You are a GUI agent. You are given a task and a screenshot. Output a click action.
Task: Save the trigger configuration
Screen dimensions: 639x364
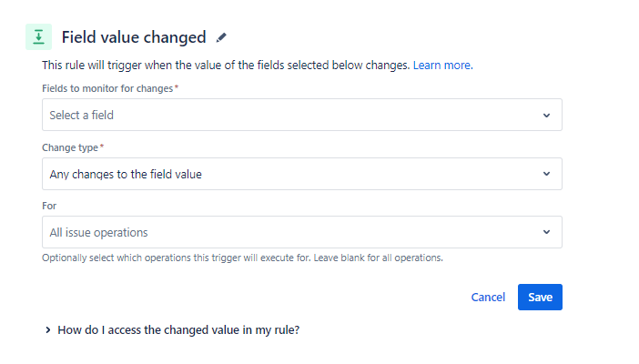(540, 298)
